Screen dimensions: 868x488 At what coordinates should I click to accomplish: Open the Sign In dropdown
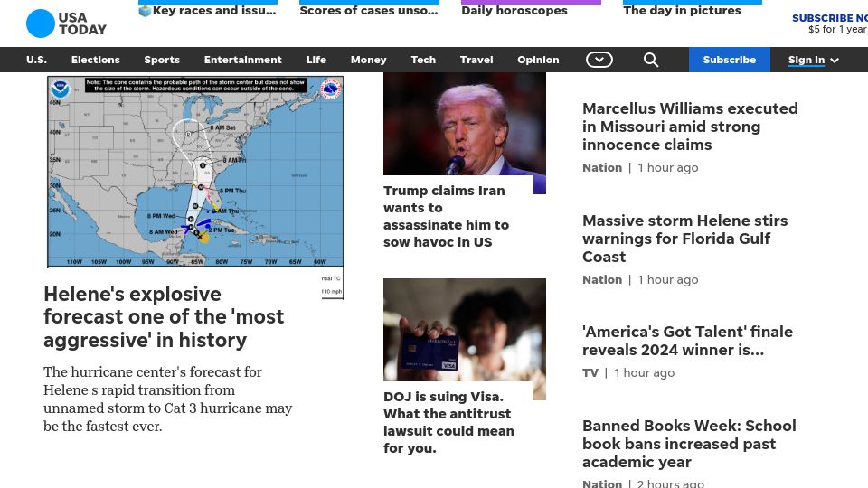[813, 60]
